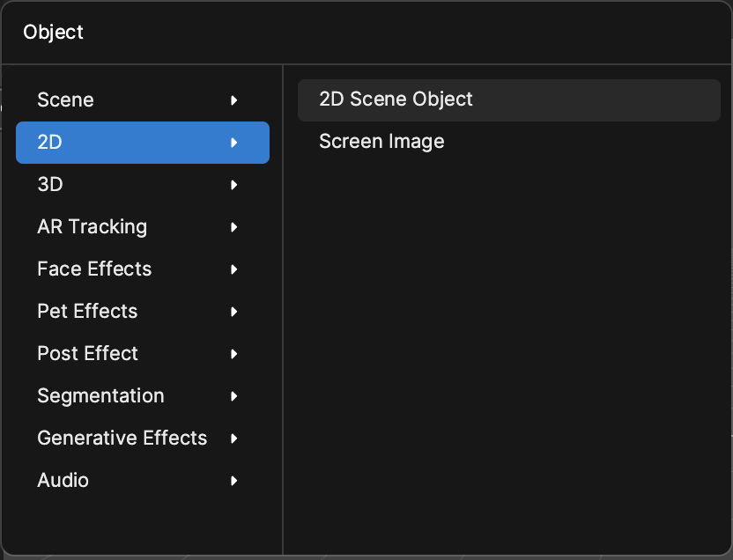
Task: Click the arrow beside Face Effects
Action: click(x=234, y=269)
